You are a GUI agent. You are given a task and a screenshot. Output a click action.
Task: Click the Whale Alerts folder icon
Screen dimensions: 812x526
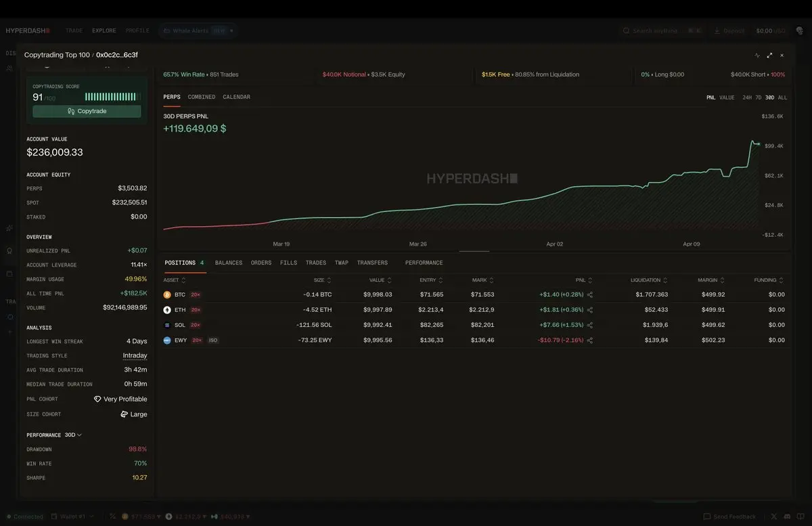pyautogui.click(x=167, y=30)
